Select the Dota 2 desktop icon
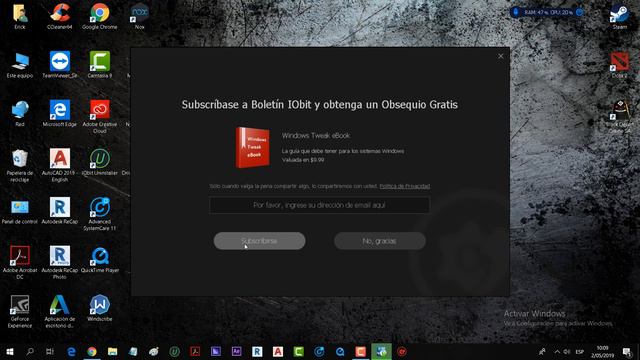The image size is (640, 360). [620, 65]
